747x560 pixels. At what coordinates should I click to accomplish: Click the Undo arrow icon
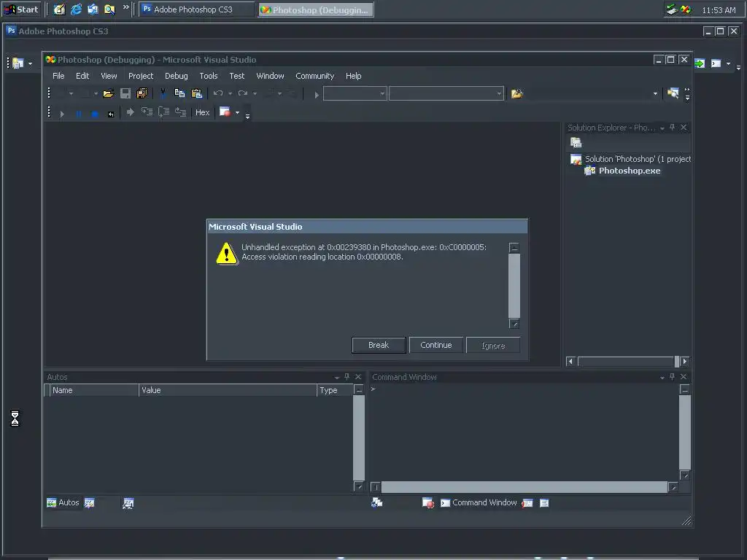click(218, 93)
